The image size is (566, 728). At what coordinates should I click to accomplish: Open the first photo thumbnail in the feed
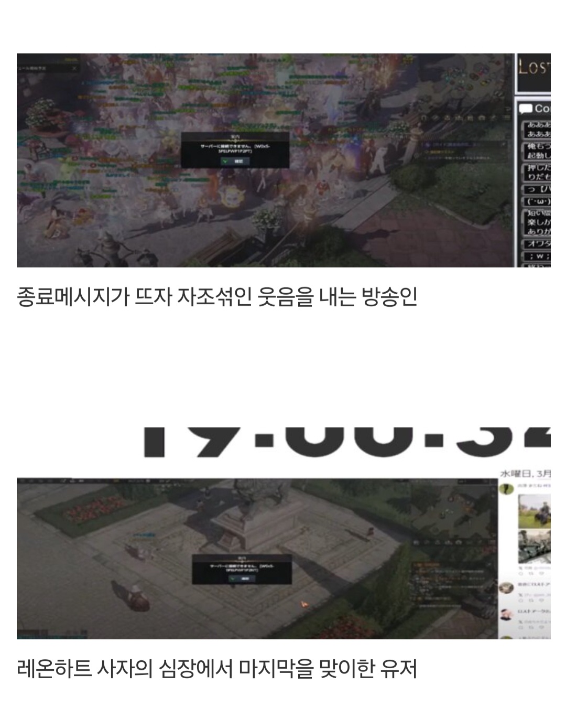(x=535, y=511)
